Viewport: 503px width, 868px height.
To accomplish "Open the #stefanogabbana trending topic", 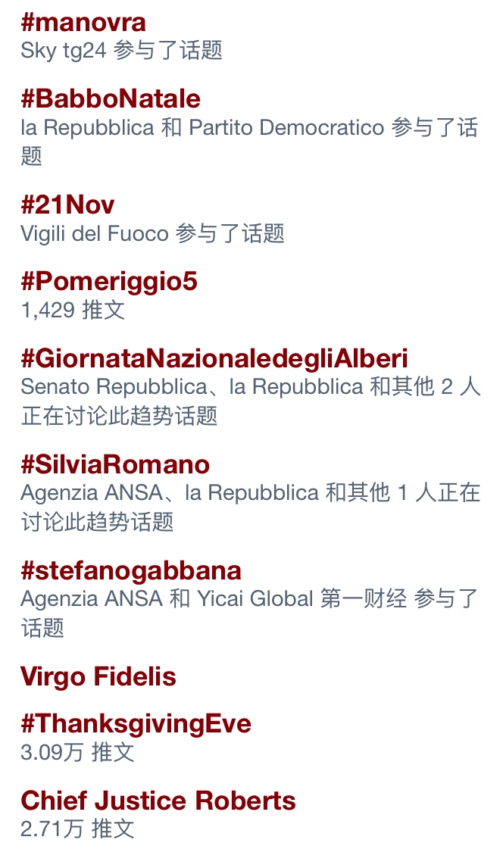I will 131,570.
